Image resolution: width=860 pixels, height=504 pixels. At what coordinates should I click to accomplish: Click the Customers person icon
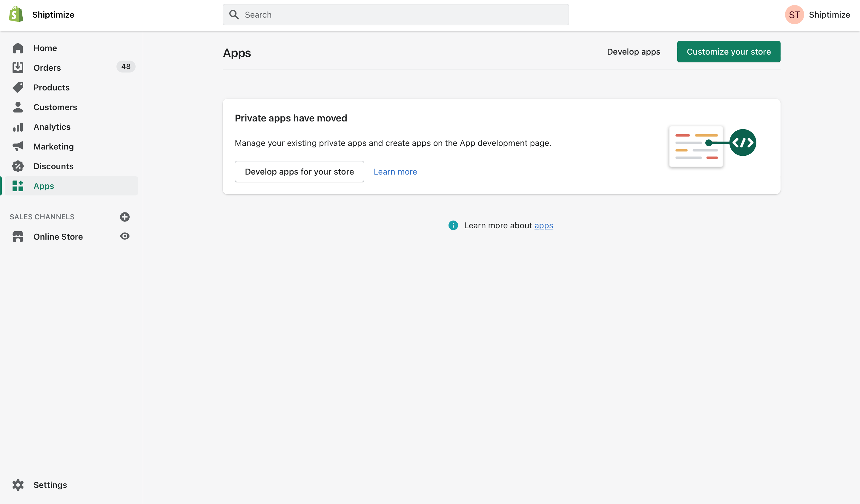pyautogui.click(x=18, y=107)
